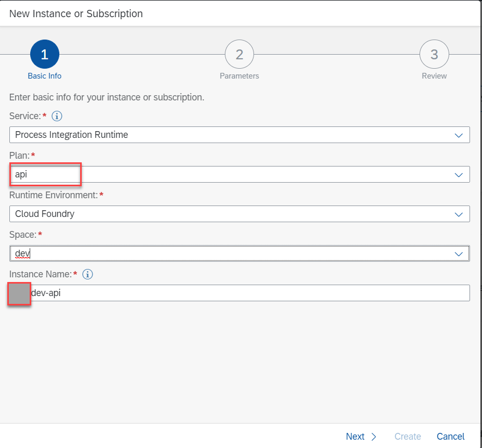Open the Plan dropdown arrow
482x448 pixels.
[459, 174]
